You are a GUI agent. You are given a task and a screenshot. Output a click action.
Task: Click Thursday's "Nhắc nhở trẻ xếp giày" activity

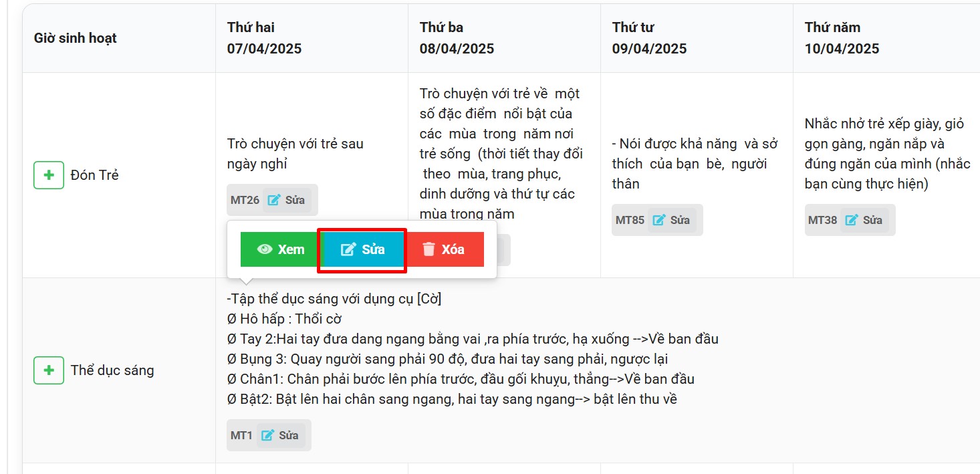[887, 153]
